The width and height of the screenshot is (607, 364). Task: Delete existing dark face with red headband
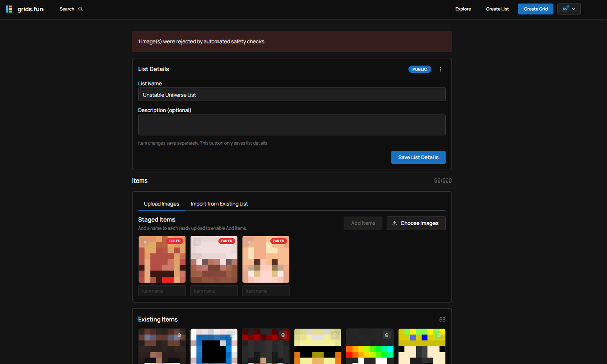283,335
